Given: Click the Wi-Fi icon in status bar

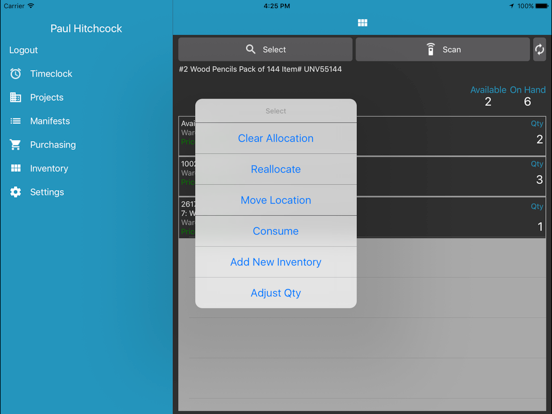Looking at the screenshot, I should [31, 6].
